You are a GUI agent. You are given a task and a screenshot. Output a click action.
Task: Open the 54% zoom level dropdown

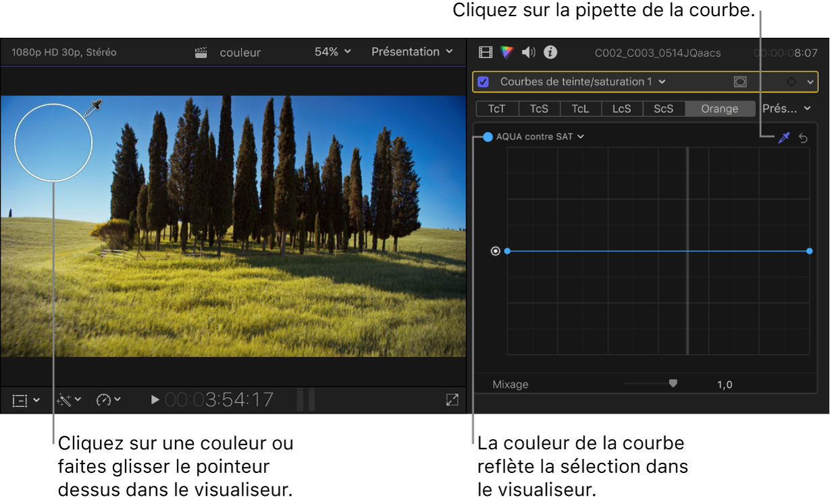coord(332,52)
